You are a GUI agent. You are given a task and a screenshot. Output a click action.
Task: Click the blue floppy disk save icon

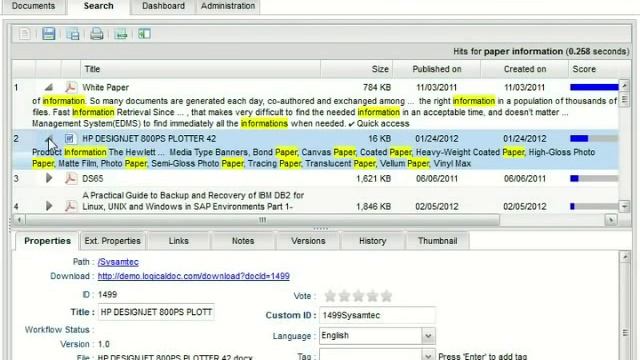pyautogui.click(x=49, y=34)
